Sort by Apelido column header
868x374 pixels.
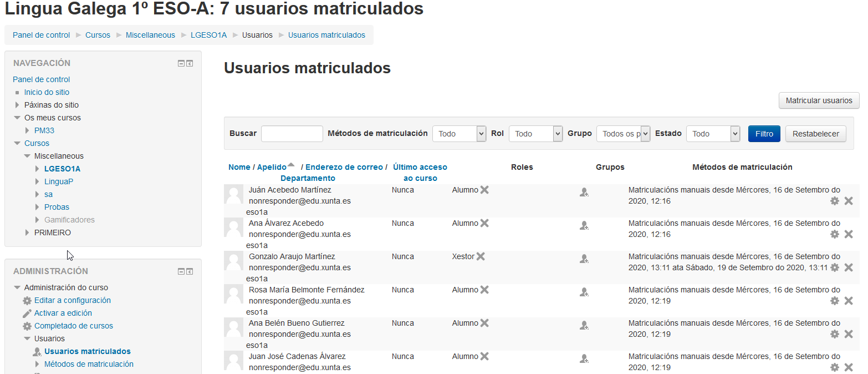pos(272,167)
